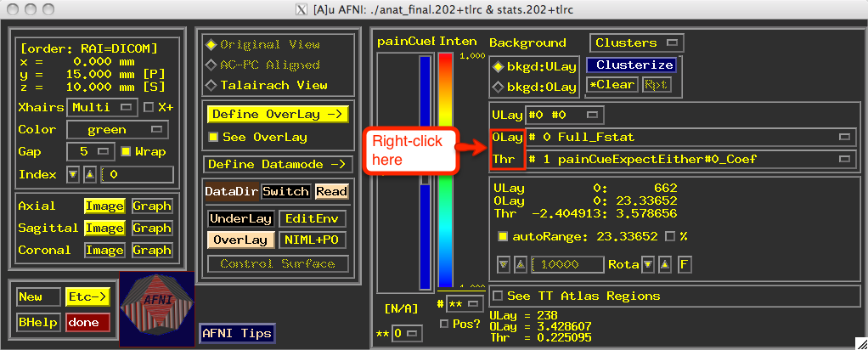Open the crosshair Color green dropdown
The image size is (868, 350).
click(117, 130)
